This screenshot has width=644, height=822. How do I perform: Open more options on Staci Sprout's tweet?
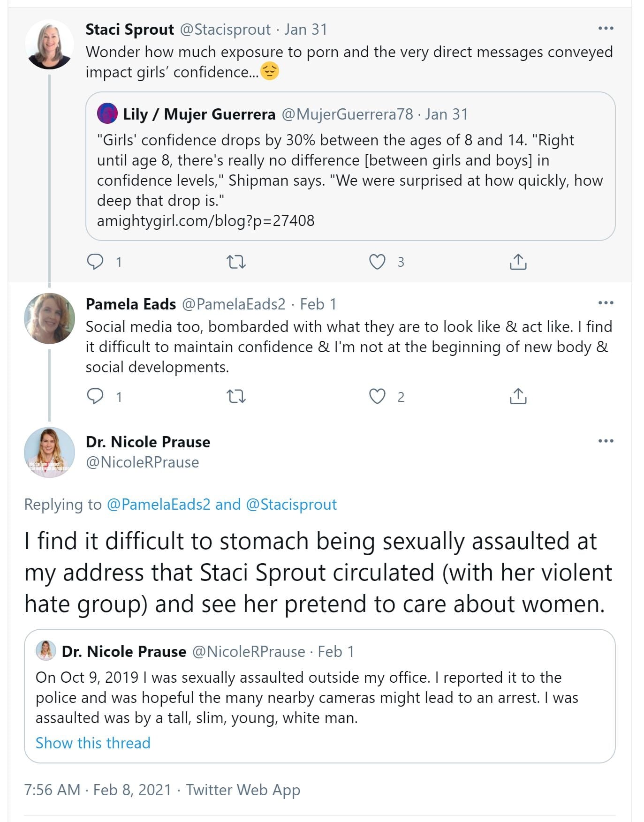tap(606, 29)
